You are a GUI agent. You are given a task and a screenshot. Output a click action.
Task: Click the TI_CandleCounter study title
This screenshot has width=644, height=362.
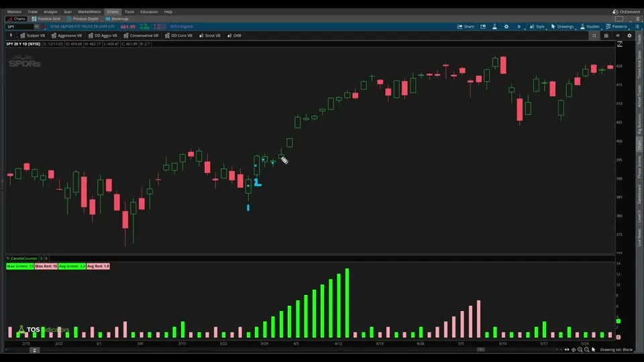21,259
